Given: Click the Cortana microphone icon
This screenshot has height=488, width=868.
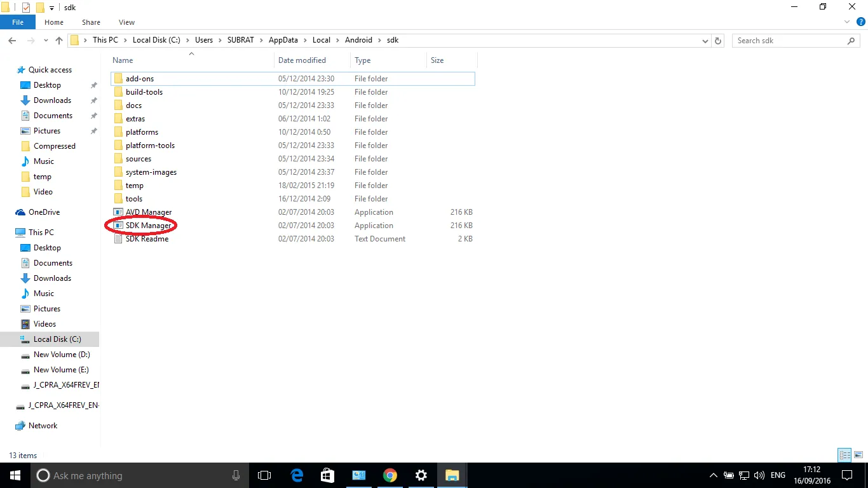Looking at the screenshot, I should [236, 475].
